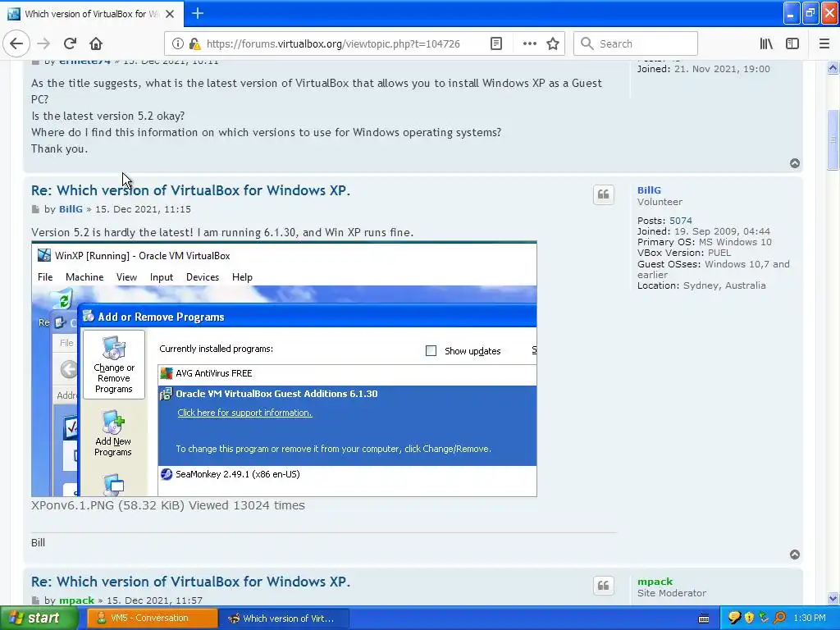Open posts count 5074 link
The image size is (840, 630).
coord(680,221)
